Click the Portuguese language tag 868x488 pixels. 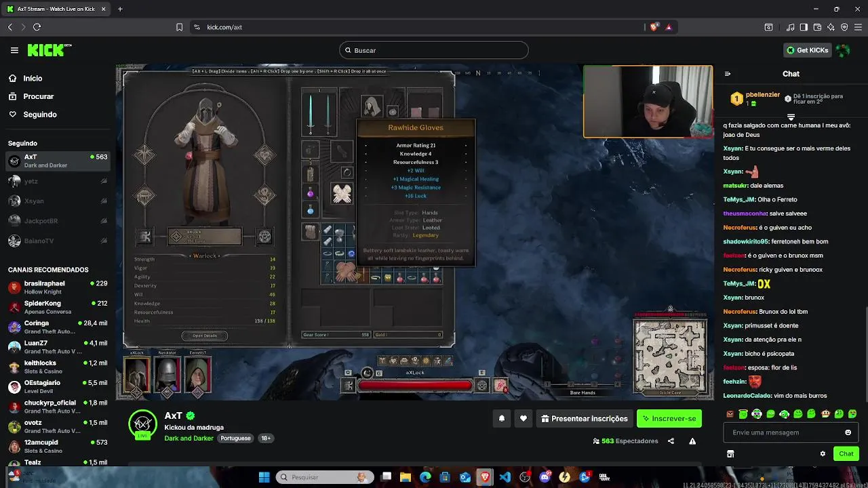236,439
